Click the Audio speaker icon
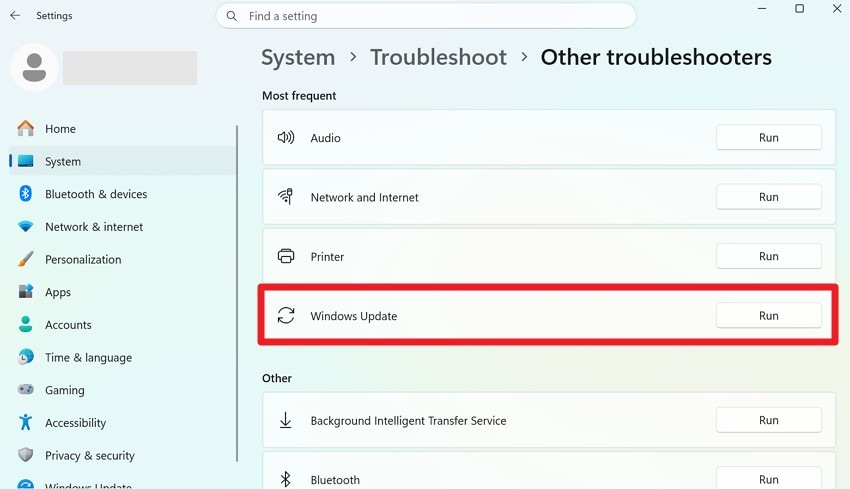 pyautogui.click(x=286, y=137)
